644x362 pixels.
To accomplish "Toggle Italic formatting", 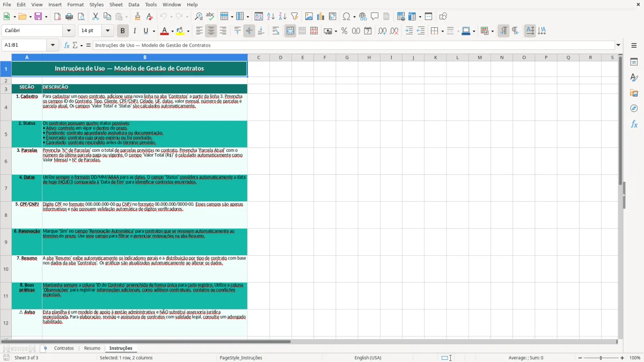I will 134,31.
